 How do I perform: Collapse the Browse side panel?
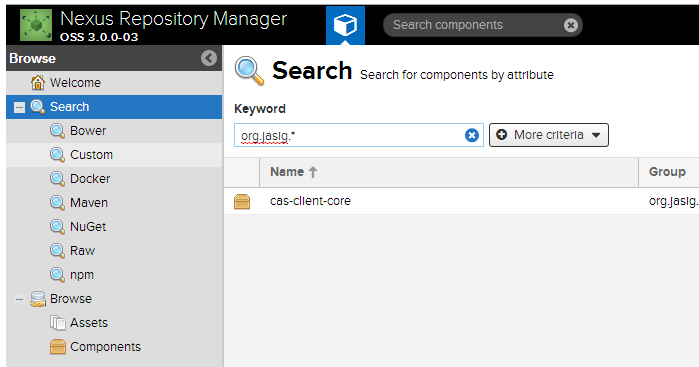[209, 58]
